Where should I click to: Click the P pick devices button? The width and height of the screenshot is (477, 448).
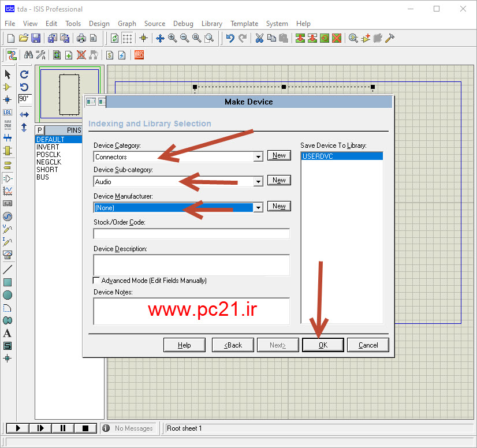pos(40,130)
